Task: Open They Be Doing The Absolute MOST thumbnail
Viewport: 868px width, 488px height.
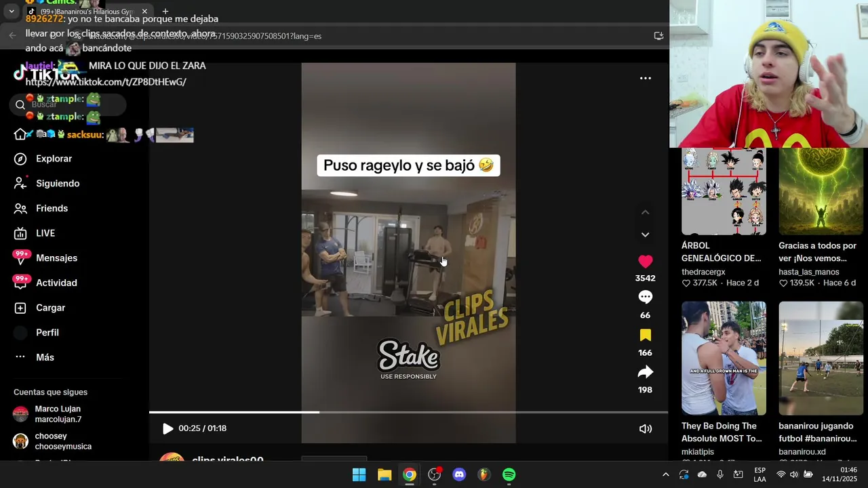Action: click(x=724, y=359)
